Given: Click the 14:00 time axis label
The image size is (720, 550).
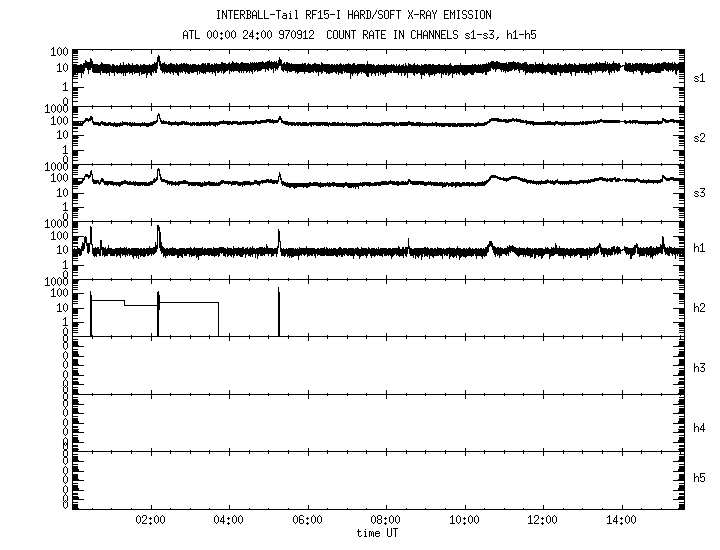Looking at the screenshot, I should click(621, 520).
